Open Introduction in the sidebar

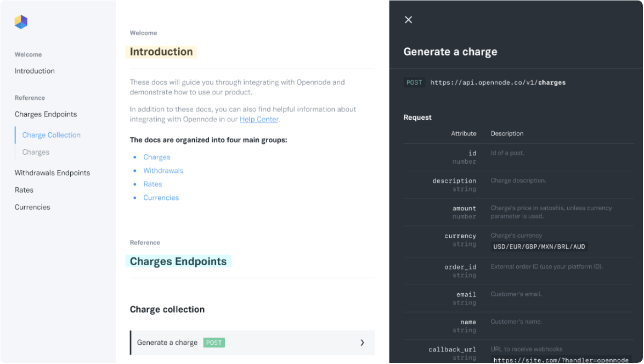tap(35, 71)
